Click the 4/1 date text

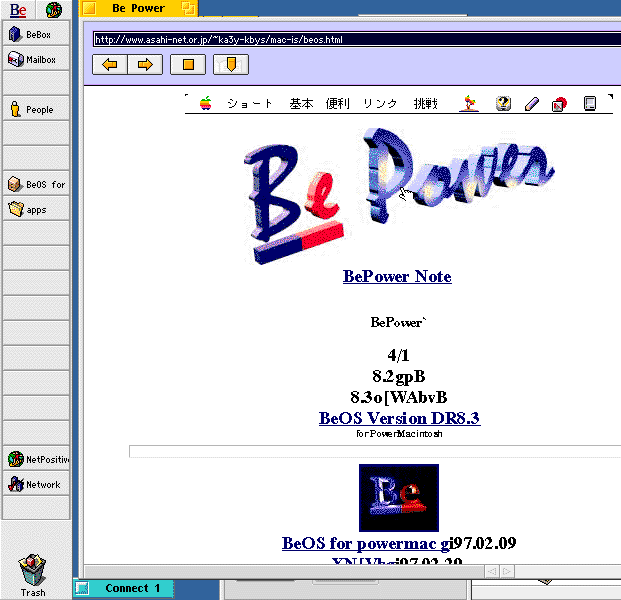[x=398, y=355]
